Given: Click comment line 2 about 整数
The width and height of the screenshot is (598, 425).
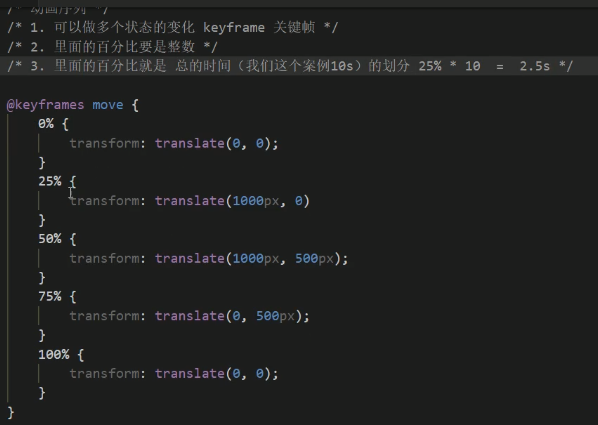Looking at the screenshot, I should (x=113, y=47).
